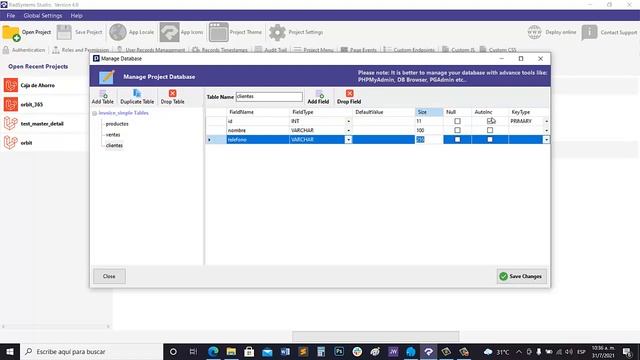640x360 pixels.
Task: Collapse the Invoice_simple Tables tree node
Action: click(x=95, y=113)
